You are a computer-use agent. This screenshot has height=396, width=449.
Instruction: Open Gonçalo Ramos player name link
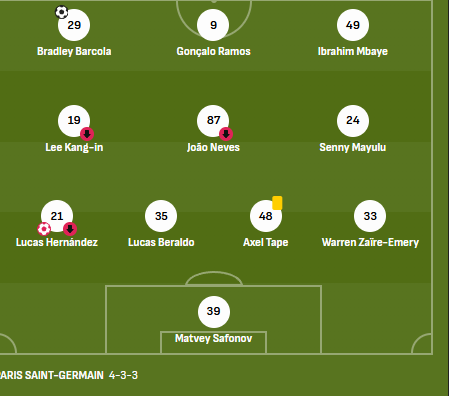213,51
